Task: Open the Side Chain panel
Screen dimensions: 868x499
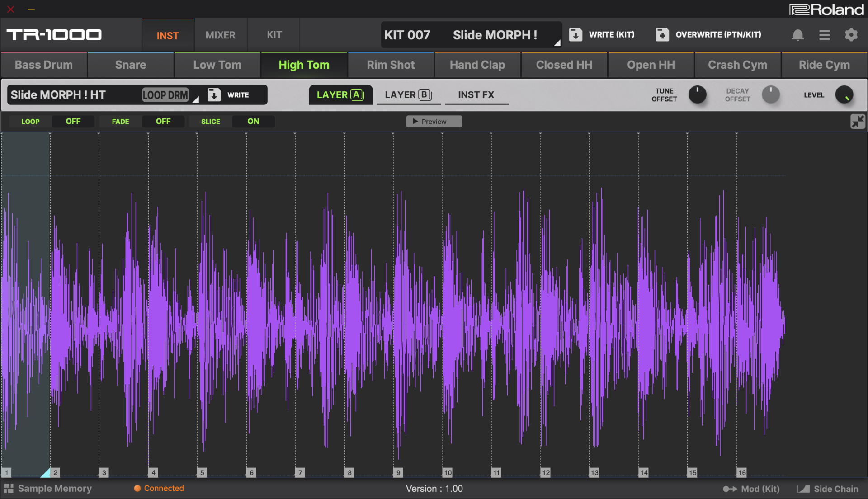Action: pos(828,489)
